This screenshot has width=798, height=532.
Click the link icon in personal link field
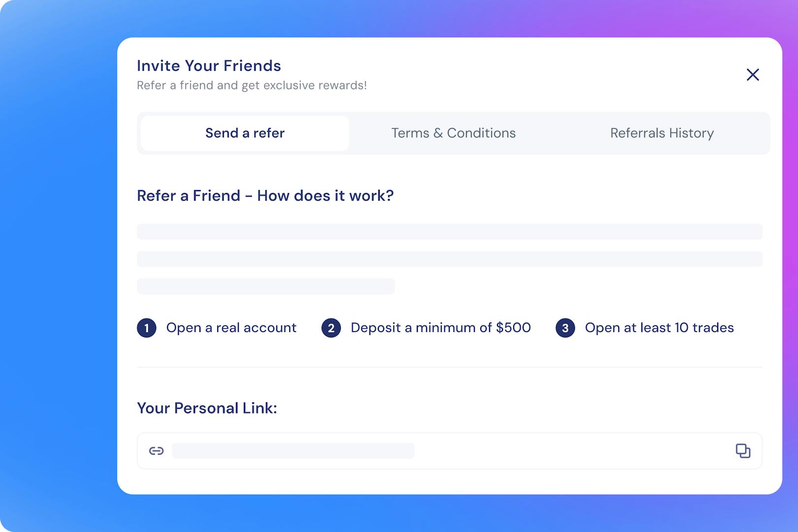pyautogui.click(x=156, y=450)
